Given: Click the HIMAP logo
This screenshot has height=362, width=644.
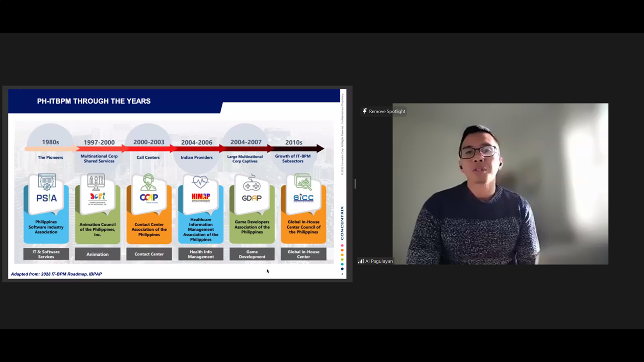Looking at the screenshot, I should click(201, 198).
